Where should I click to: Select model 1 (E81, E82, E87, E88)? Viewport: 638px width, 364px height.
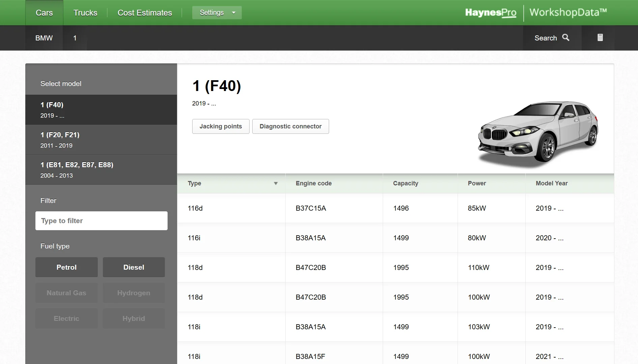tap(101, 170)
